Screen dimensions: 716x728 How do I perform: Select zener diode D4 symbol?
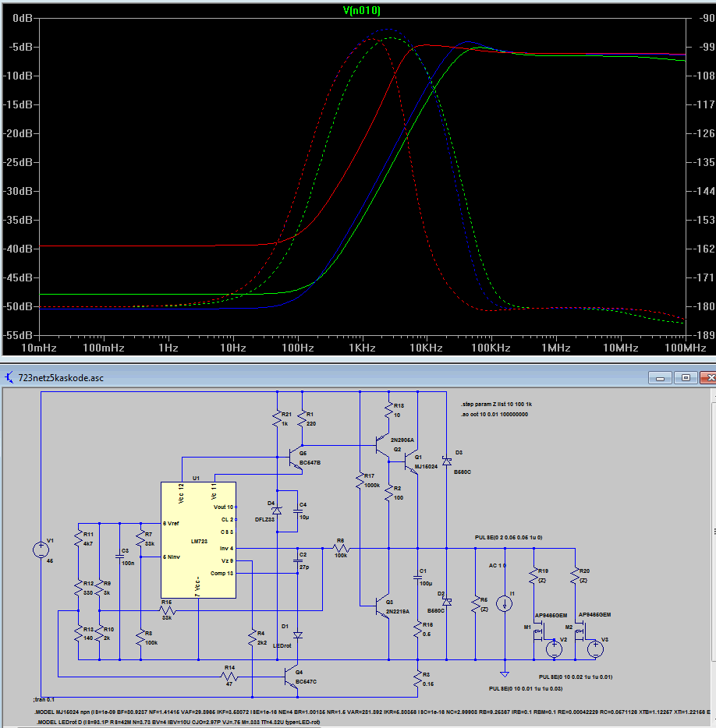[277, 511]
